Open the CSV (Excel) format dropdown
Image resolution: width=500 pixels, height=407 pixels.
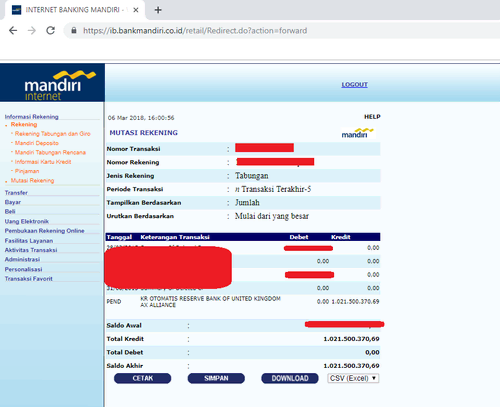click(x=353, y=378)
